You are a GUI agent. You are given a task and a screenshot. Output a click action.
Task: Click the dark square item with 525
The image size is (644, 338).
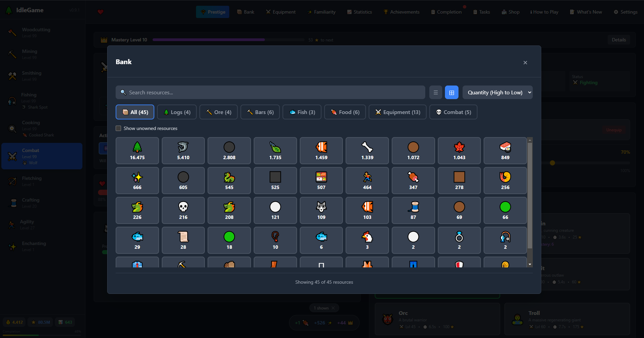click(275, 181)
